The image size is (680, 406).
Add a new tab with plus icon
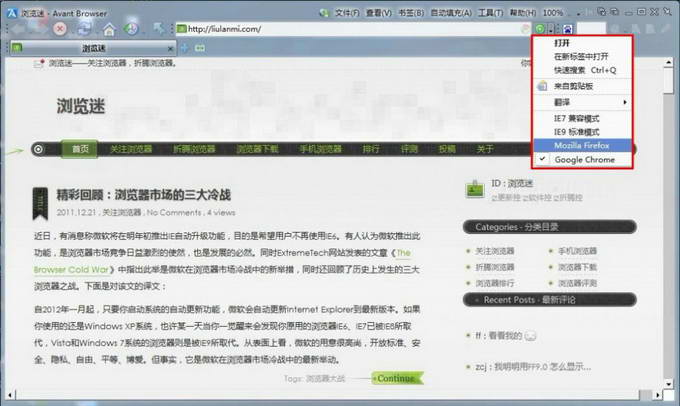click(185, 48)
